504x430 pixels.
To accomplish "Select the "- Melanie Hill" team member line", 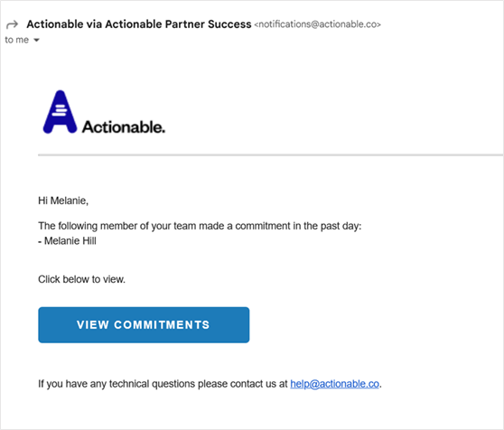I will tap(67, 240).
